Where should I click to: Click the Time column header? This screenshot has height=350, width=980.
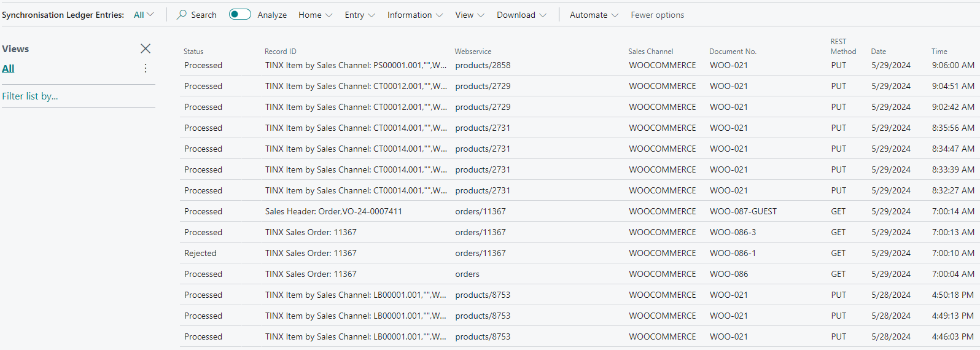coord(939,52)
